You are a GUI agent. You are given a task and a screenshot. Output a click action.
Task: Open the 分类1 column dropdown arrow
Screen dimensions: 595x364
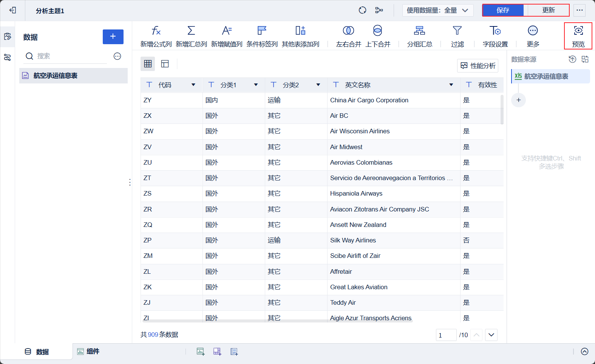256,85
